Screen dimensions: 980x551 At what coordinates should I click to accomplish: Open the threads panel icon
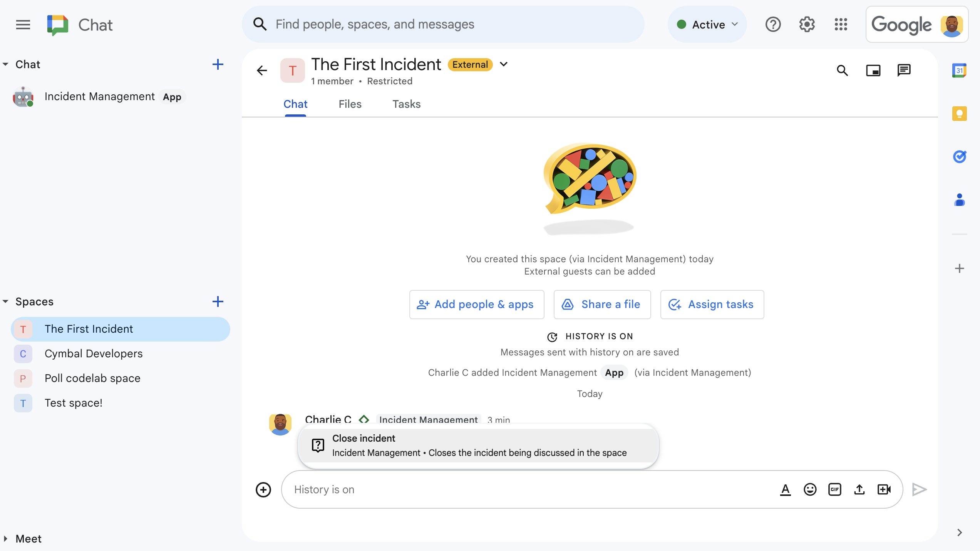coord(903,70)
